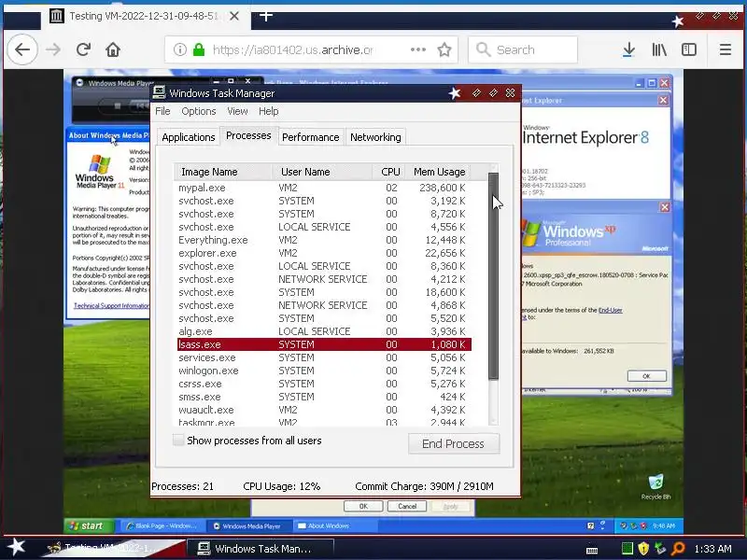The width and height of the screenshot is (747, 560).
Task: Click the star icon in Task Manager title bar
Action: [455, 93]
